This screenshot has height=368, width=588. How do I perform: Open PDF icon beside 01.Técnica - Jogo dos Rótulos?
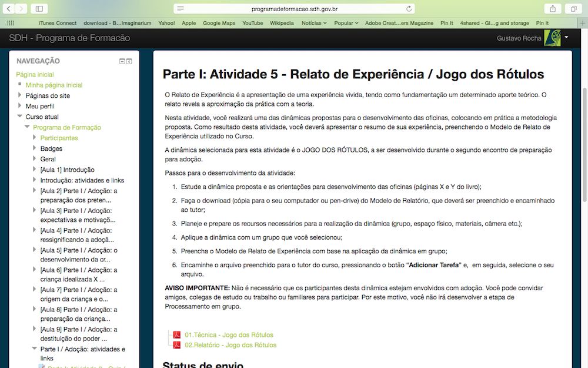(x=176, y=335)
